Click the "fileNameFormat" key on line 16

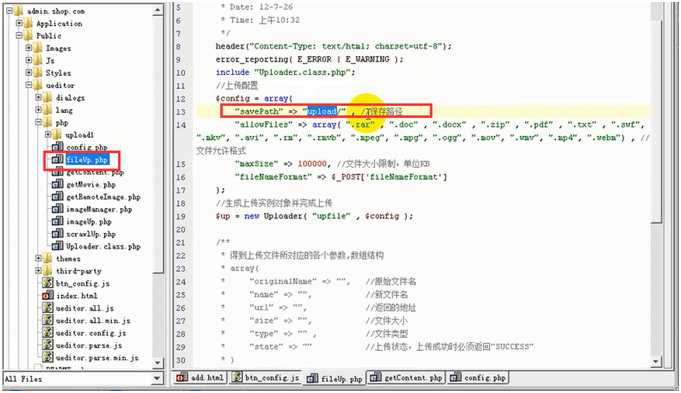[x=273, y=177]
